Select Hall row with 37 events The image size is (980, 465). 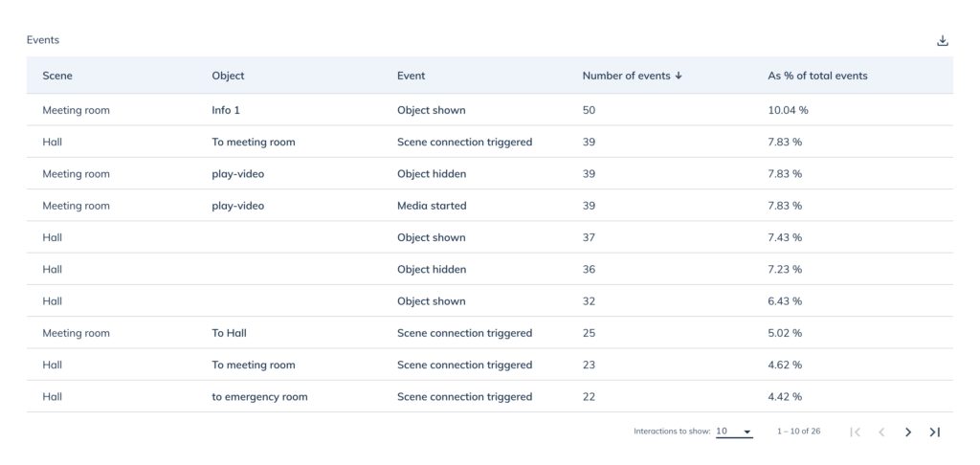[490, 237]
